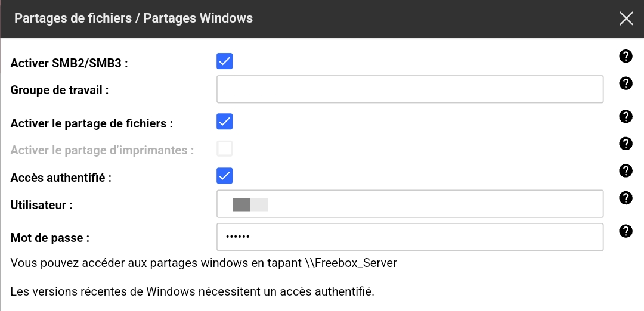Select the Mot de passe password field
The image size is (644, 311).
[410, 237]
